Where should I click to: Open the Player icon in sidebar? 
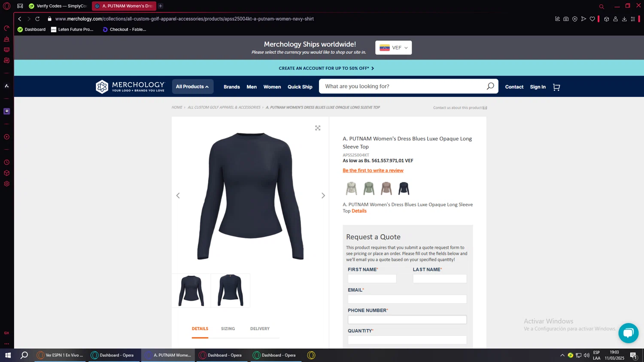coord(6,137)
